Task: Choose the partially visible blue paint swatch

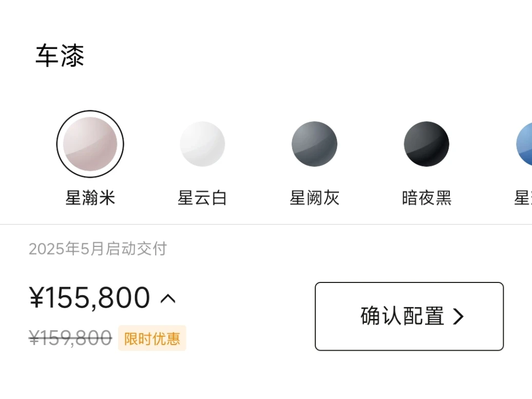Action: pos(525,144)
